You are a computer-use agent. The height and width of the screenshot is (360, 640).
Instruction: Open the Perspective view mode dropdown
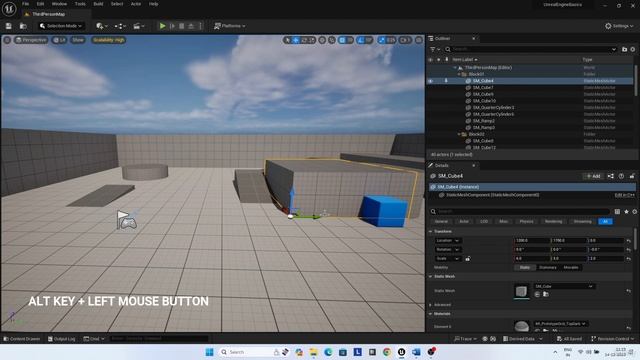point(31,40)
